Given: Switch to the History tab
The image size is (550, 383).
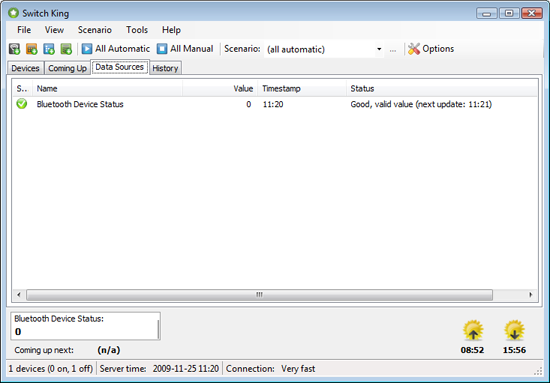Looking at the screenshot, I should (x=165, y=68).
